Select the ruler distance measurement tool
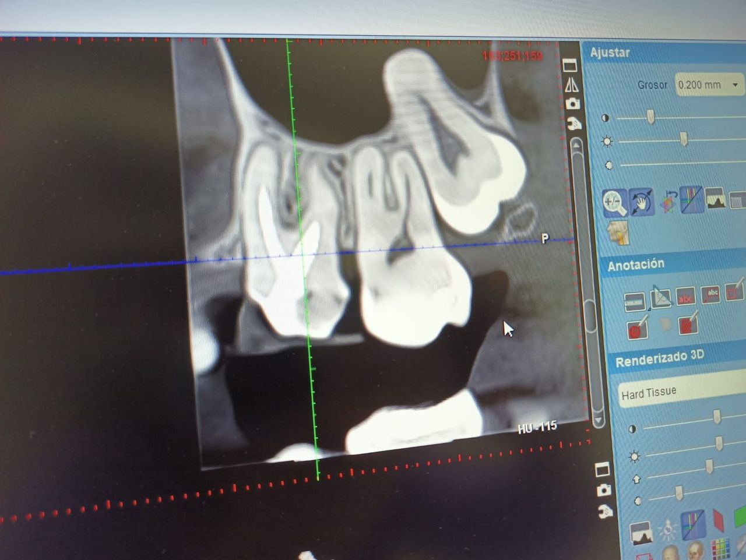The width and height of the screenshot is (746, 560). pos(634,302)
